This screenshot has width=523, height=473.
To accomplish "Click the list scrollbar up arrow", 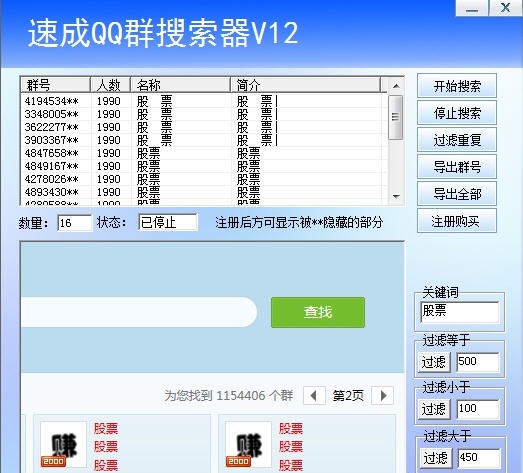I will [396, 86].
